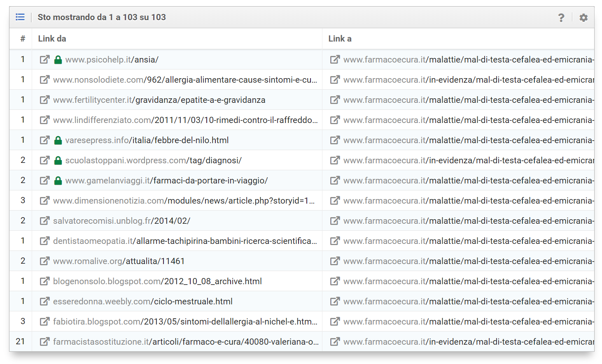
Task: Open external link icon for nonsolodiete.com row
Action: coord(44,79)
